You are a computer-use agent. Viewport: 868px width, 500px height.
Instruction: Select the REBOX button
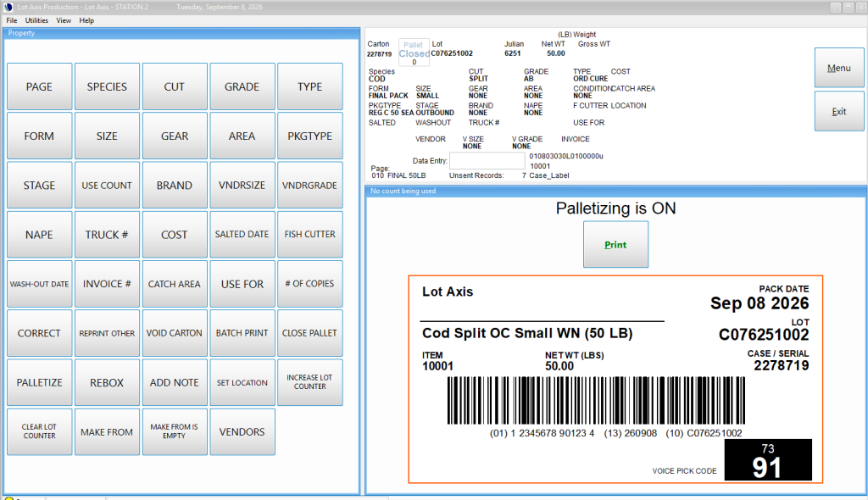click(x=107, y=382)
